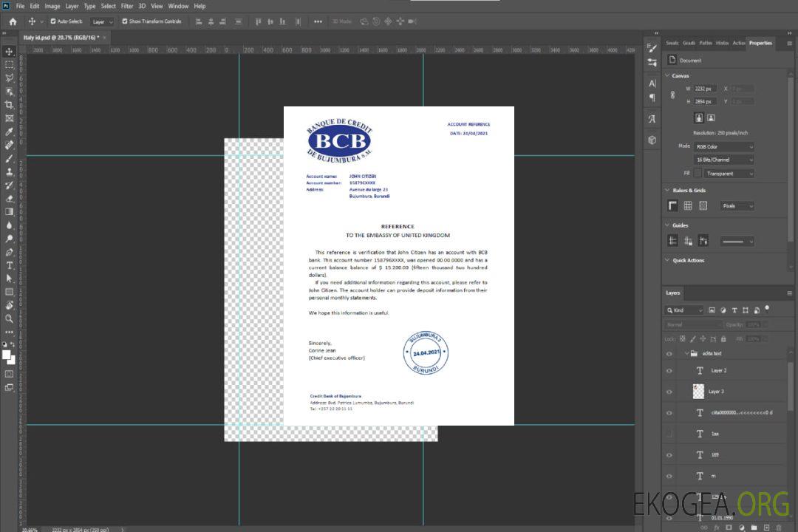Select the Horizontal Type tool
The width and height of the screenshot is (798, 532).
[10, 265]
